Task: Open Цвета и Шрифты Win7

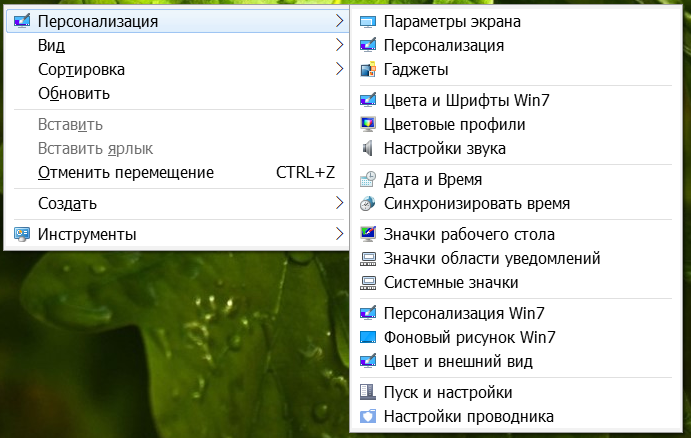Action: click(467, 101)
